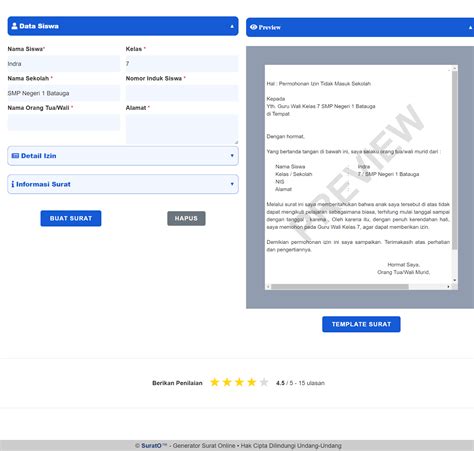Rate five stars using the grey star

pos(264,382)
